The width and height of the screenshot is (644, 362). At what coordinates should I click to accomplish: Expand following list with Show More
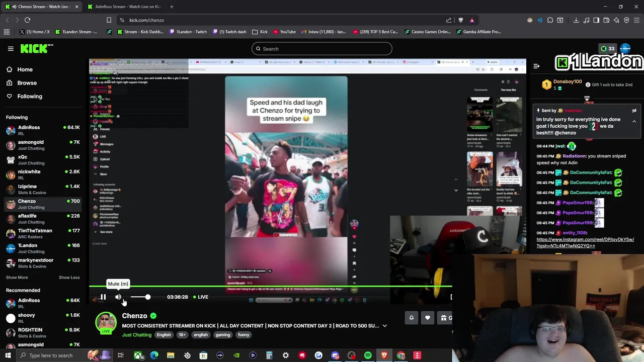[x=17, y=278]
